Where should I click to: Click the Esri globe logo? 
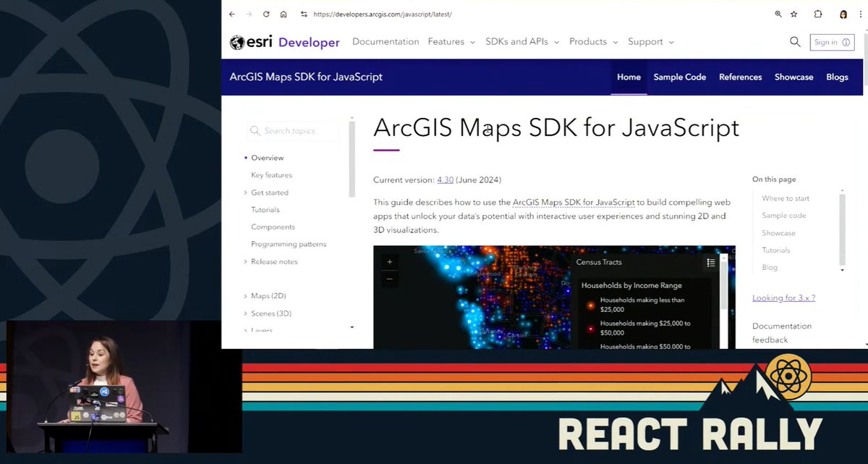coord(237,43)
